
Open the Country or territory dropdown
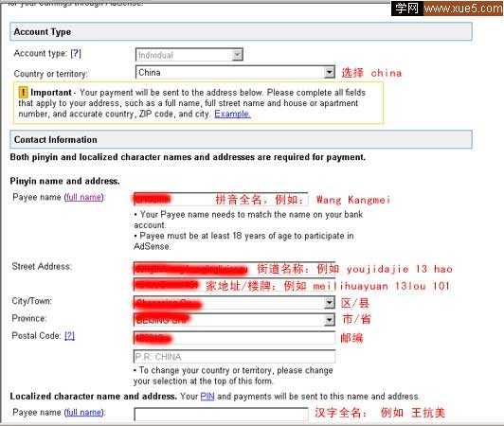point(235,72)
